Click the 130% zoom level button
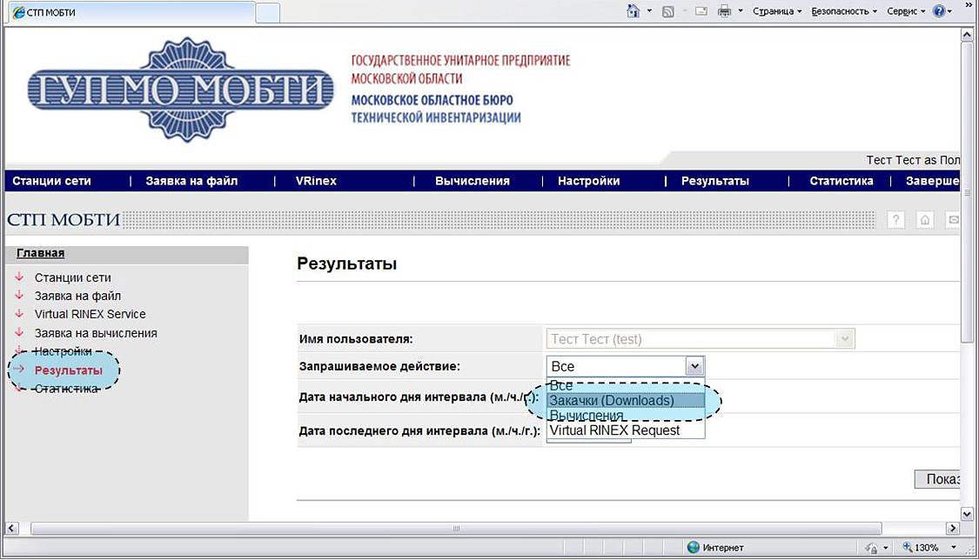Screen dimensions: 979x560 click(921, 548)
